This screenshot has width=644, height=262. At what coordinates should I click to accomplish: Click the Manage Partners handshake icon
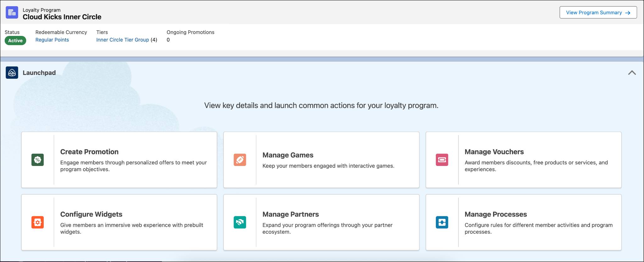click(240, 222)
